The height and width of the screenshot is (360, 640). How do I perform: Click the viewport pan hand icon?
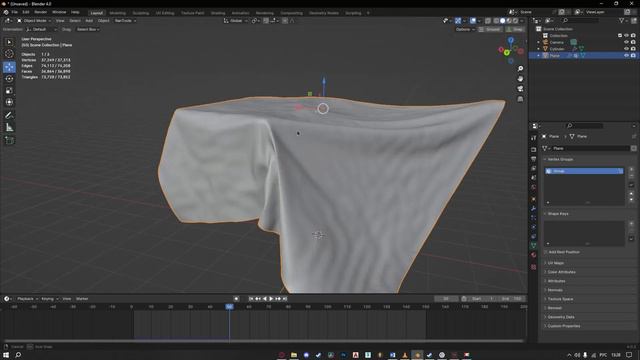point(520,79)
